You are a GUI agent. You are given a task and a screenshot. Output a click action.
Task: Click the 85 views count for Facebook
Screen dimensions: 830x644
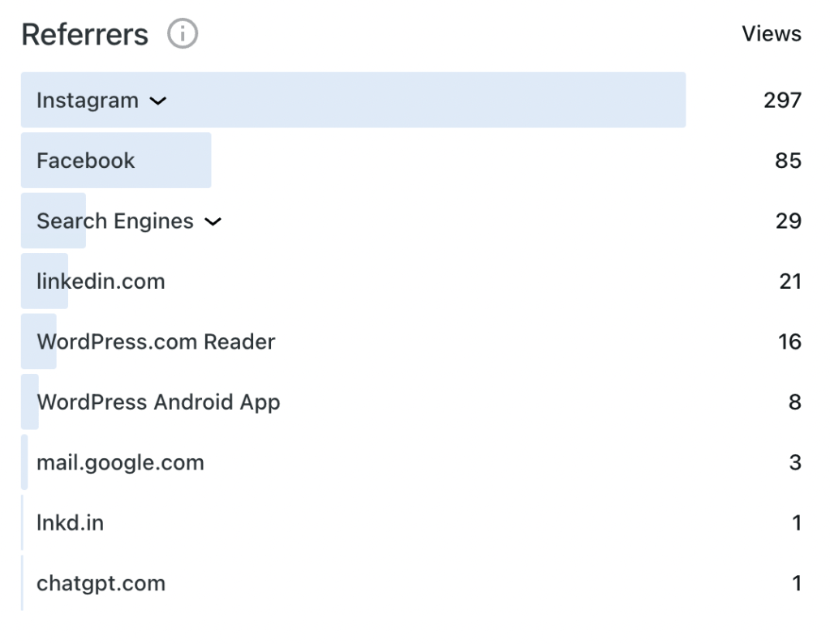point(788,161)
